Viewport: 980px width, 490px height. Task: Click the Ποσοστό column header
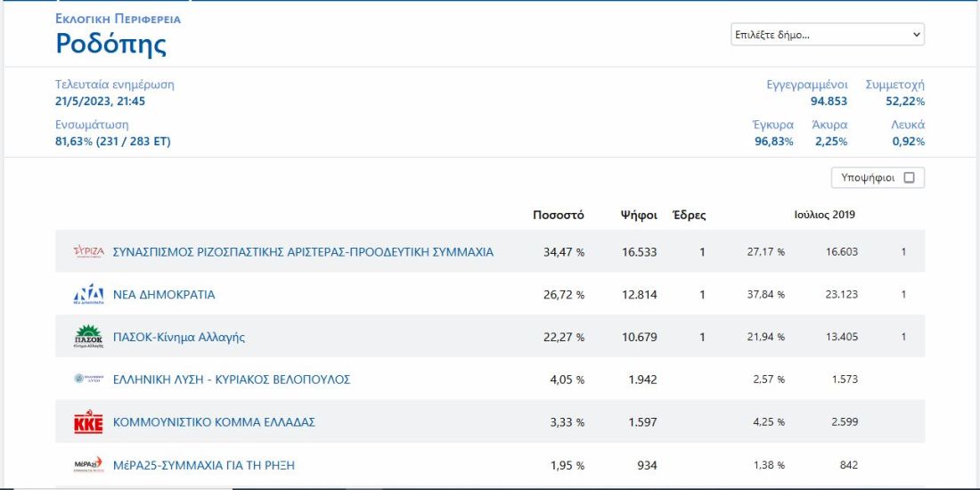[559, 215]
